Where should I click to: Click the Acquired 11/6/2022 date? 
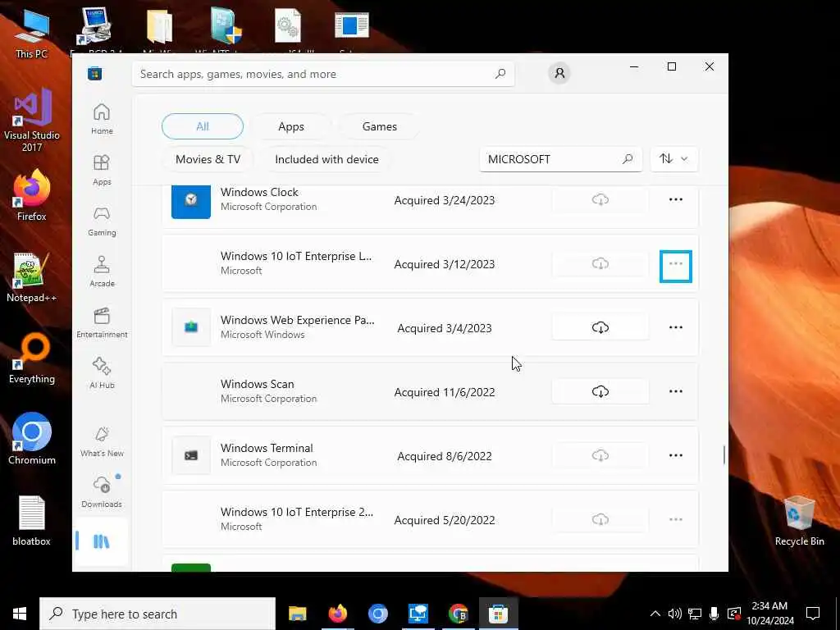pyautogui.click(x=444, y=392)
